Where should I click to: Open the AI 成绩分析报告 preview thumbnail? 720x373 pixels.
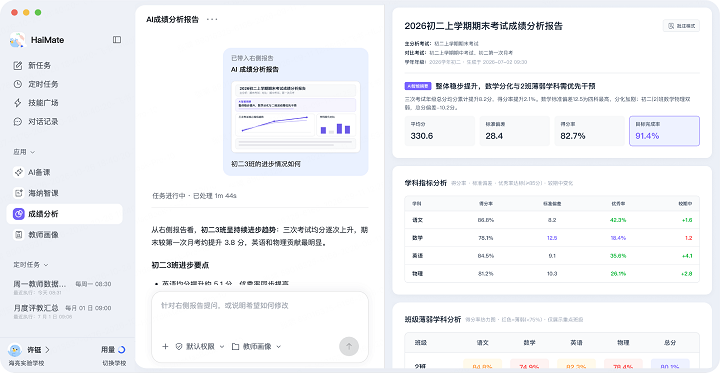tap(296, 117)
